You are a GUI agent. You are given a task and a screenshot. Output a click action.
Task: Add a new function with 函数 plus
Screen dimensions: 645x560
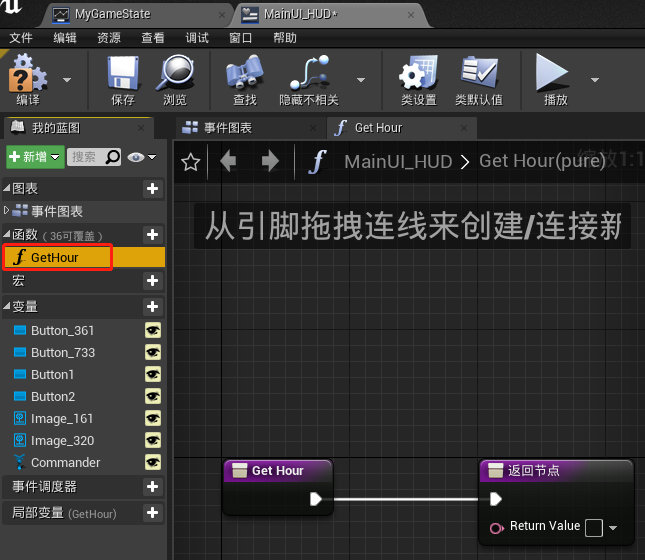click(x=152, y=235)
